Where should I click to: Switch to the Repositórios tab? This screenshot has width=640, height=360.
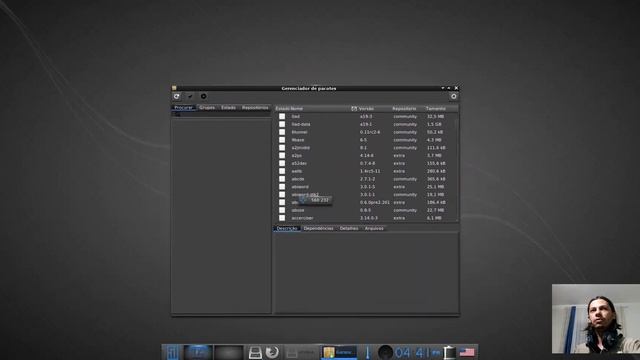(255, 108)
